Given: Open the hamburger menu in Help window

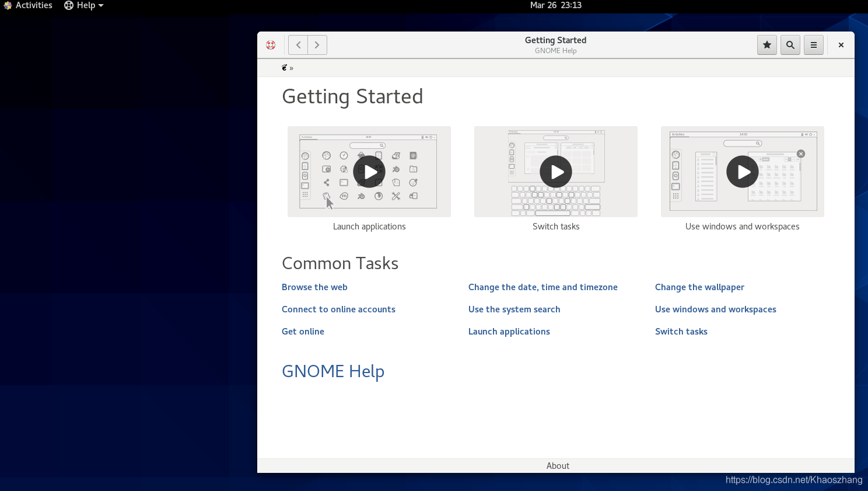Looking at the screenshot, I should pos(814,45).
